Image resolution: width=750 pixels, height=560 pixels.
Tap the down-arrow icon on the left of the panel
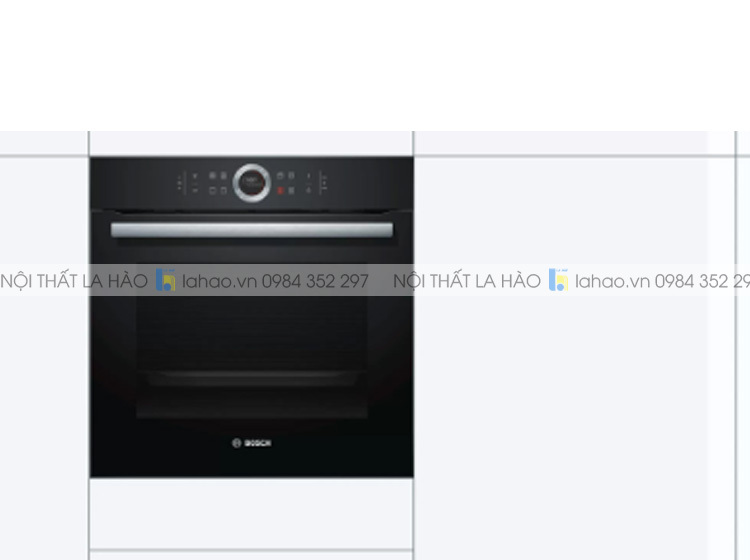click(195, 176)
